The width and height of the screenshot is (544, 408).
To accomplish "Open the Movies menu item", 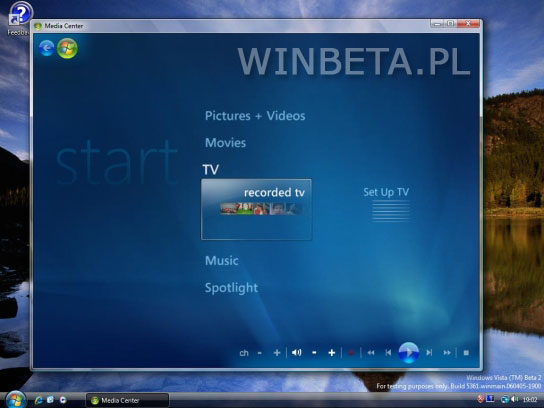I will click(226, 143).
